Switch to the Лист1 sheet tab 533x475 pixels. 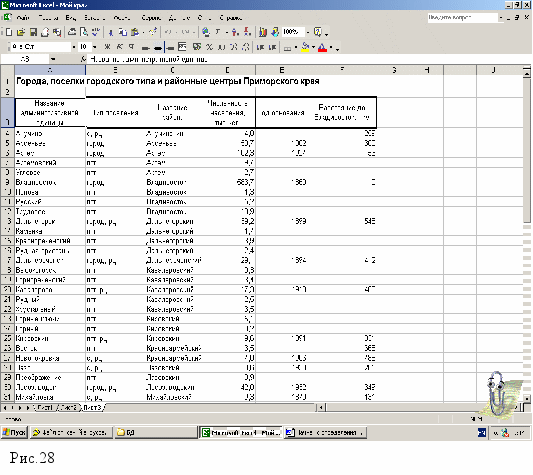click(45, 407)
